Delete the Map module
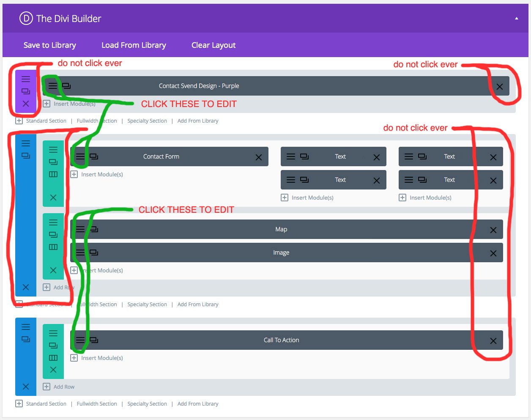 (x=493, y=230)
